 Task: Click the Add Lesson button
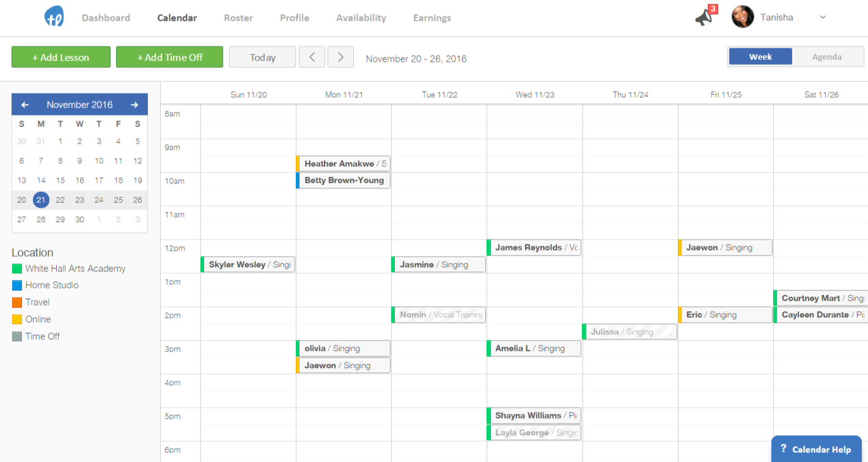pos(61,57)
